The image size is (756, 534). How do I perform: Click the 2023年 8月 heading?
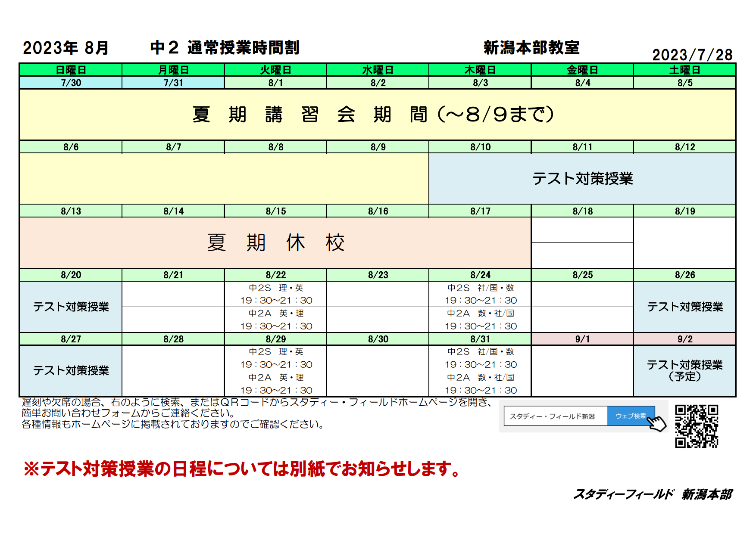pos(66,48)
